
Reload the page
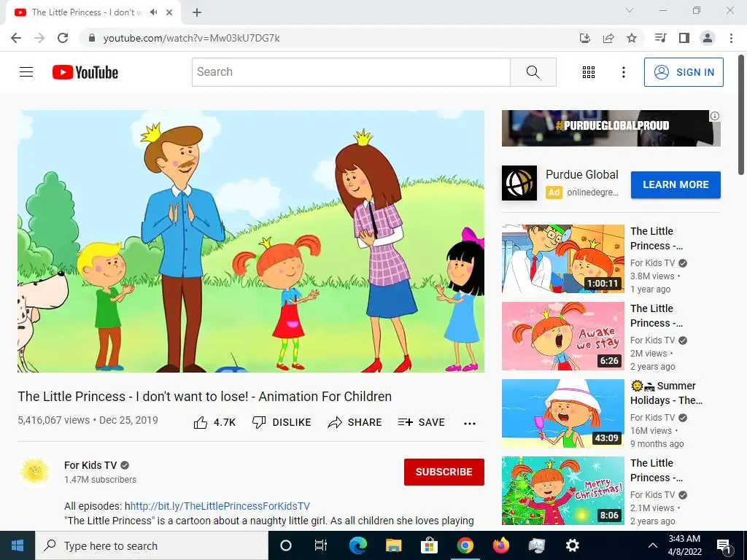(x=63, y=38)
